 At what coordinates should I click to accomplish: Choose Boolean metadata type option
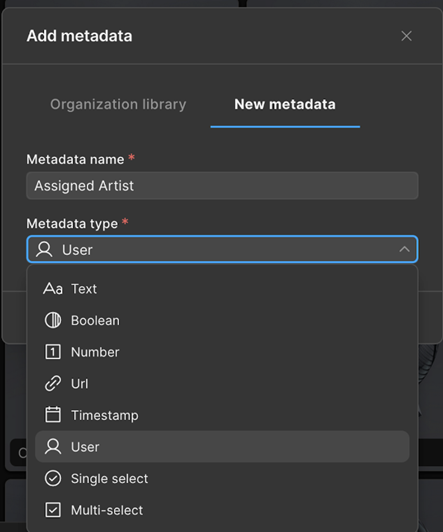point(222,320)
